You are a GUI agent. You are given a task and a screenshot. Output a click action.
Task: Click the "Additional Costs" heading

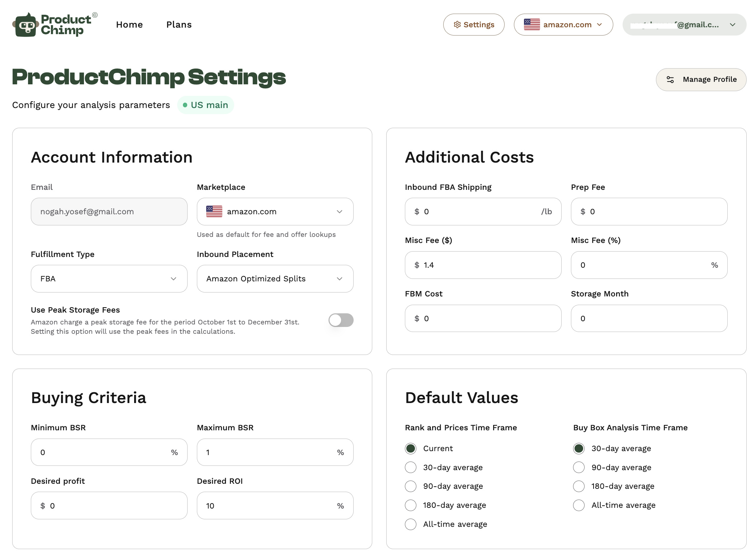tap(469, 158)
